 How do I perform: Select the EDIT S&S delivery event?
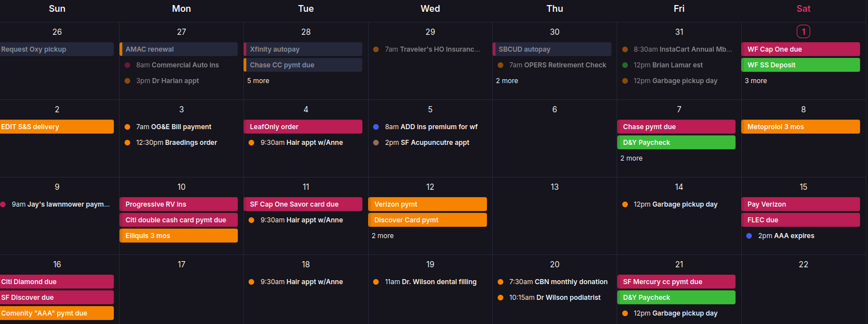tap(56, 127)
